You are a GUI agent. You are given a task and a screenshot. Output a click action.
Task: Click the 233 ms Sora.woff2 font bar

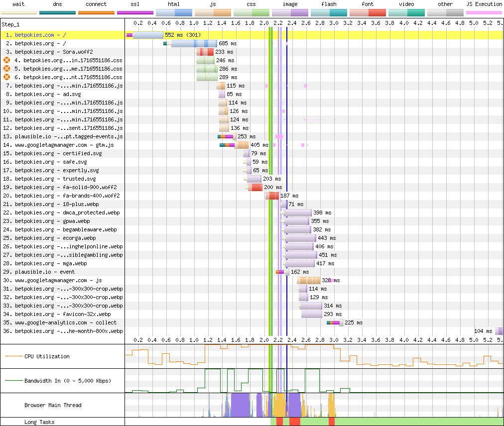click(205, 52)
